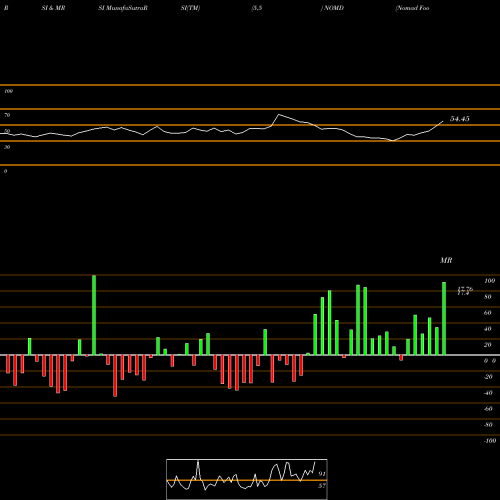The width and height of the screenshot is (500, 500).
Task: Select the final green MR bar at chart end
Action: pyautogui.click(x=444, y=319)
